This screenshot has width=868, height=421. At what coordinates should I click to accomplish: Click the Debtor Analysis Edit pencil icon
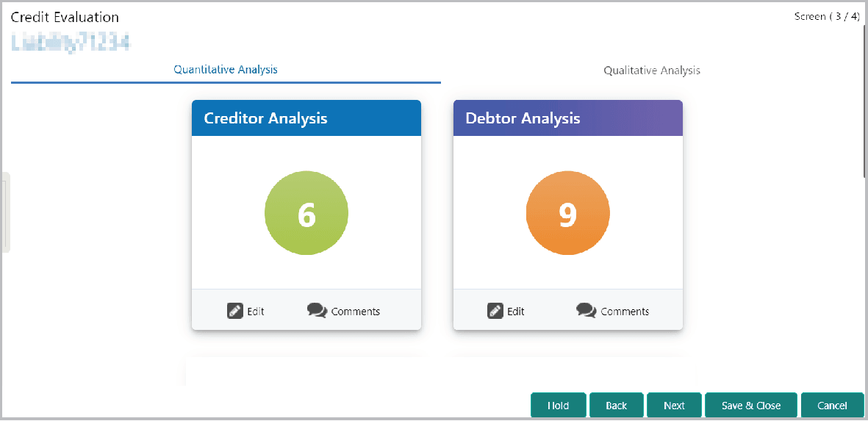(495, 311)
